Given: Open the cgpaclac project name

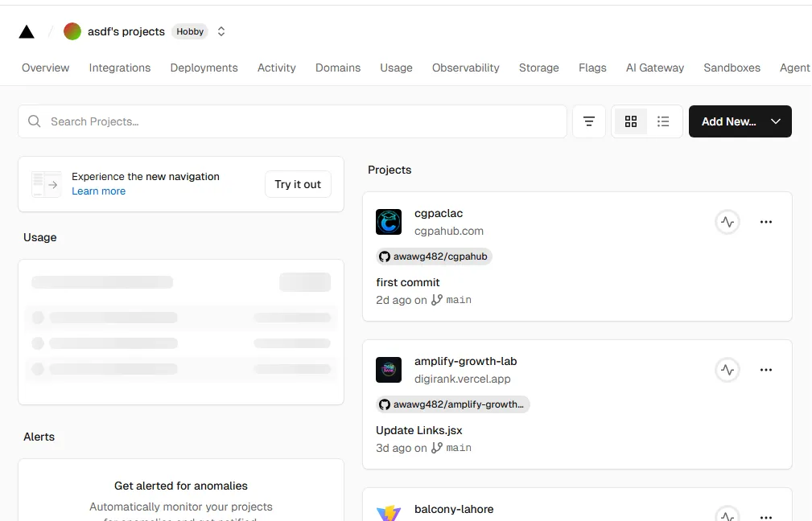Looking at the screenshot, I should tap(439, 213).
